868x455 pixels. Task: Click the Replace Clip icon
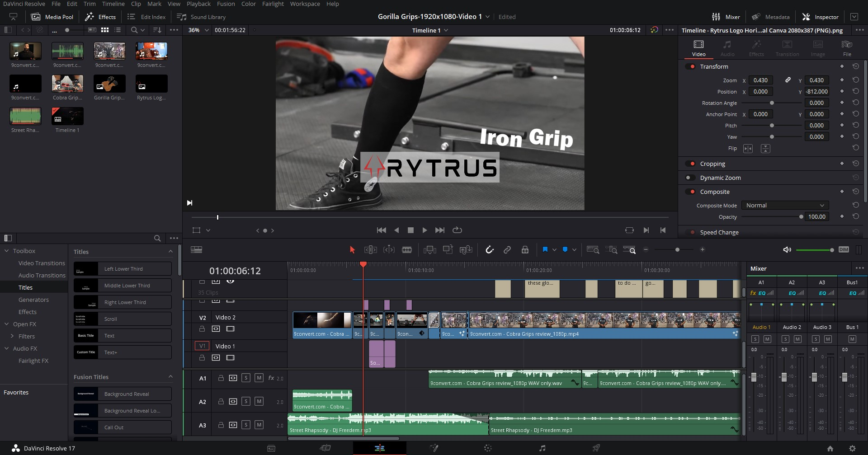466,249
